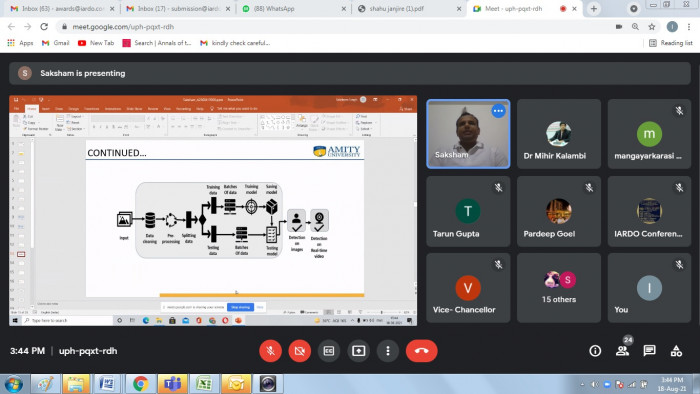
Task: Open the three-dot more options menu
Action: tap(388, 351)
